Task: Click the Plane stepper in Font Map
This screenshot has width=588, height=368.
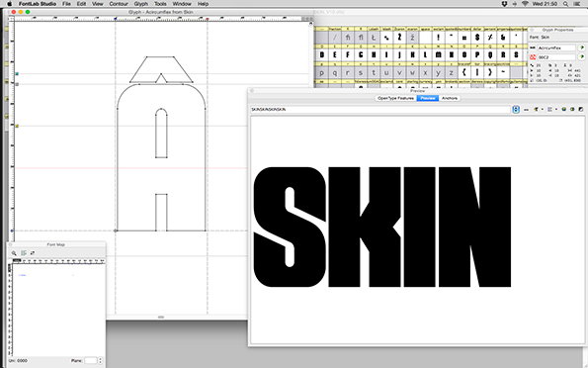Action: coord(100,360)
